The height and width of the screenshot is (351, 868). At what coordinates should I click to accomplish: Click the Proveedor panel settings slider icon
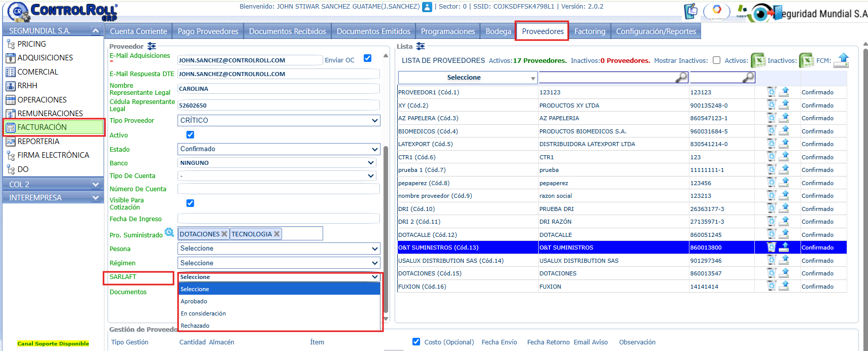(151, 46)
